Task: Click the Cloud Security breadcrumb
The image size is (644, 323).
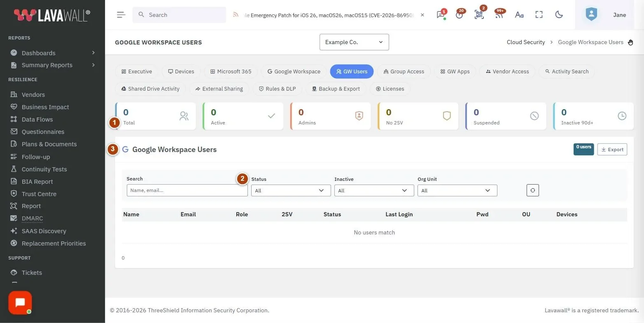Action: coord(526,42)
